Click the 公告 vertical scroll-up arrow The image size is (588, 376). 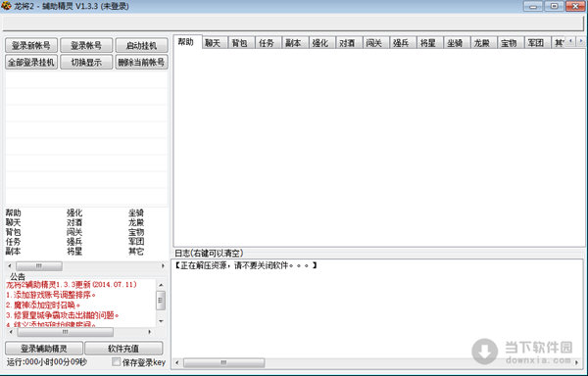161,285
